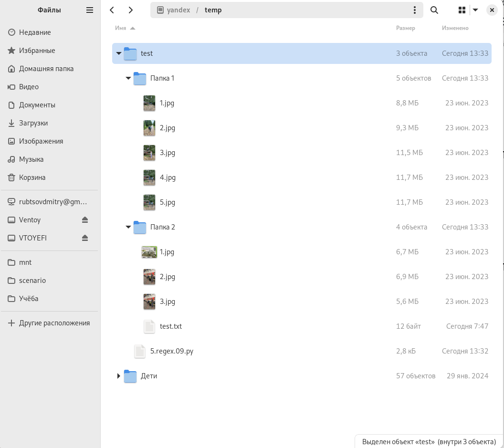Collapse the Папка 2 folder

[x=128, y=227]
